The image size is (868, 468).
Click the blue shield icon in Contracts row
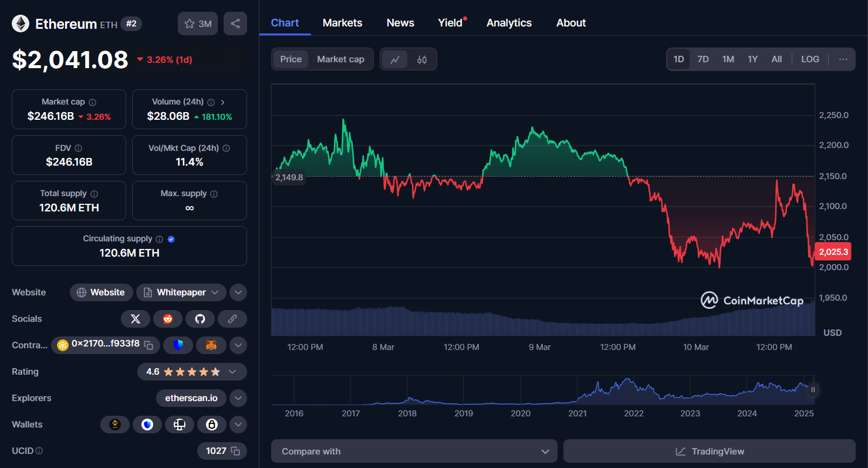pyautogui.click(x=178, y=345)
